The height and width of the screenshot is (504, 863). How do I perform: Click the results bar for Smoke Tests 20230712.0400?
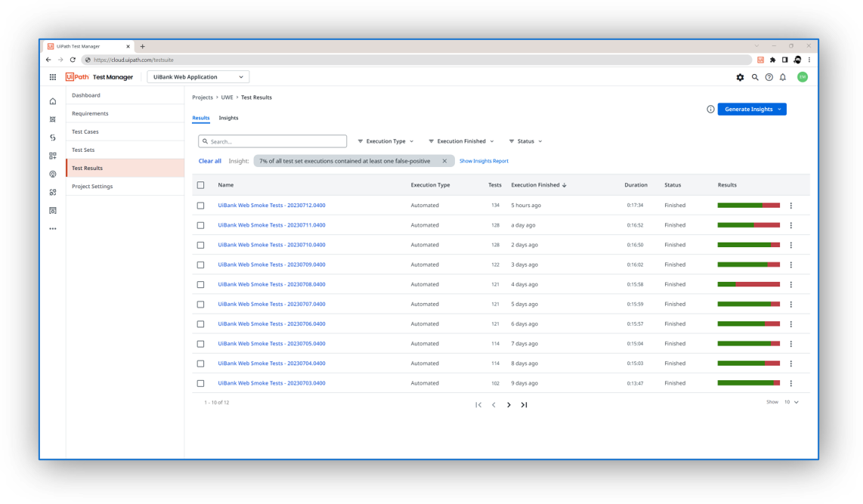click(749, 206)
